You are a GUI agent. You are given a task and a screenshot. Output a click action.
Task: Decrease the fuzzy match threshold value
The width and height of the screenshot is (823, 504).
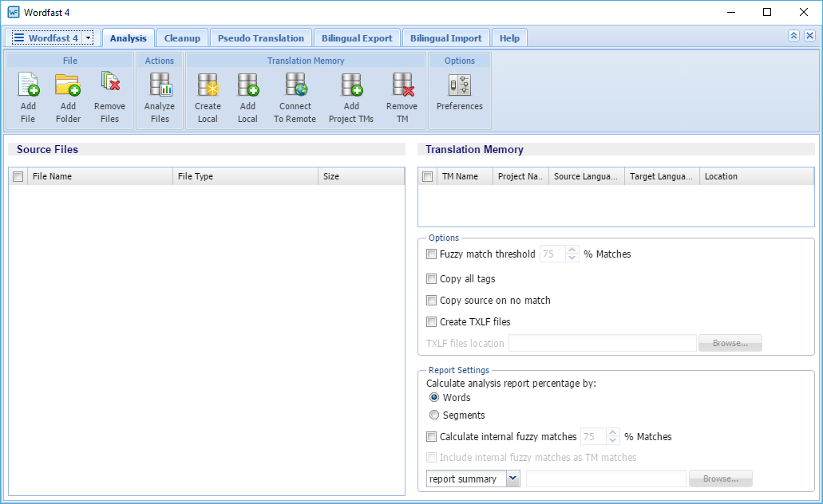point(572,258)
